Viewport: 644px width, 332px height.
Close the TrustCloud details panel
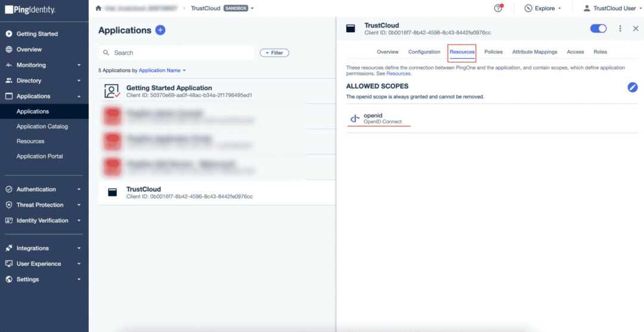click(x=636, y=29)
